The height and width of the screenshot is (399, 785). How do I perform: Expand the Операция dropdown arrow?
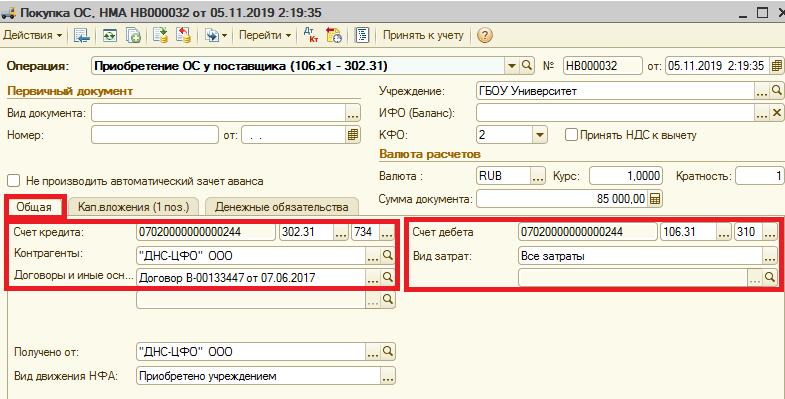pos(512,66)
